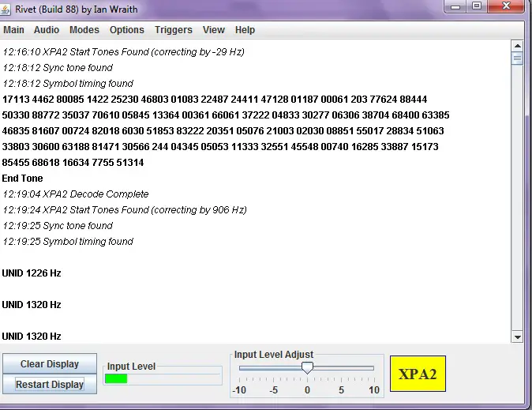Open the Modes menu
The width and height of the screenshot is (532, 410).
point(84,30)
